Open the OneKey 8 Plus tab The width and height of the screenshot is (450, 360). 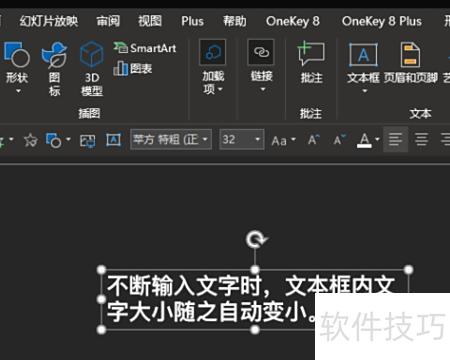(382, 21)
